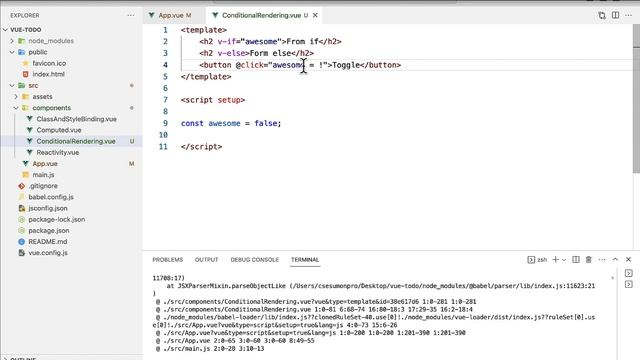
Task: Switch to the OUTPUT panel tab
Action: point(207,260)
